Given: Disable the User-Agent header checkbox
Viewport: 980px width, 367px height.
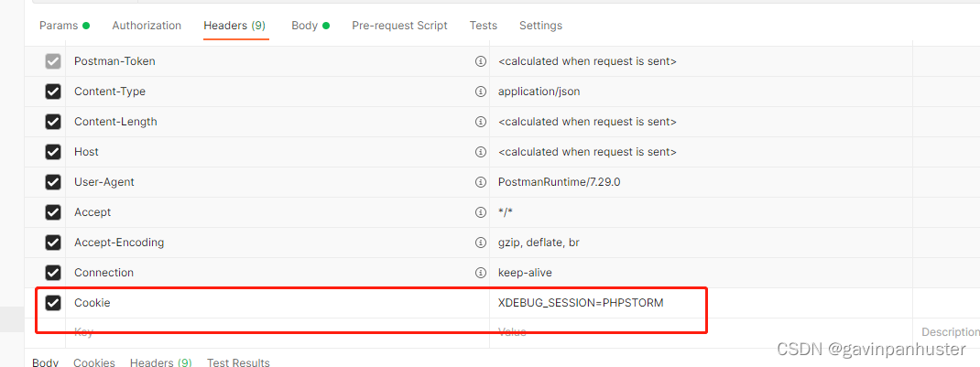Looking at the screenshot, I should pyautogui.click(x=53, y=182).
